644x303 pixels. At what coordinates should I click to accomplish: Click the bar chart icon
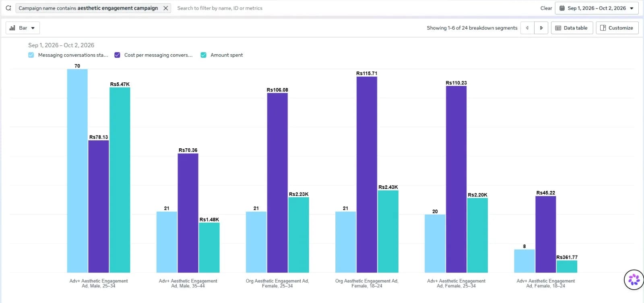pyautogui.click(x=12, y=28)
